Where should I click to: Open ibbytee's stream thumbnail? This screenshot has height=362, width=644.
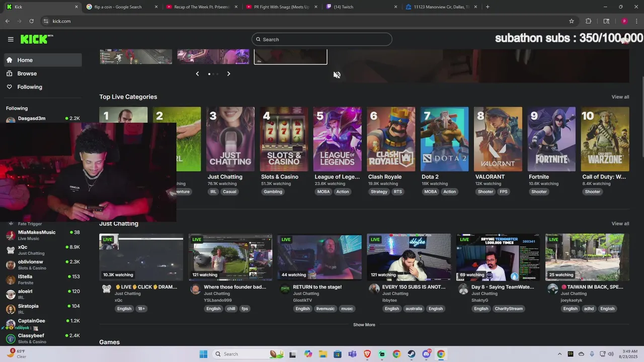click(x=409, y=257)
